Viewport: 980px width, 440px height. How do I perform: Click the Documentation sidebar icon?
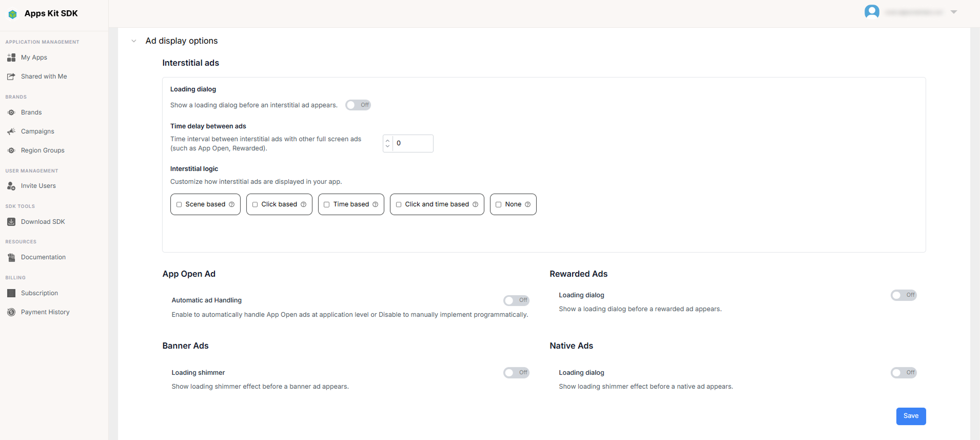11,257
